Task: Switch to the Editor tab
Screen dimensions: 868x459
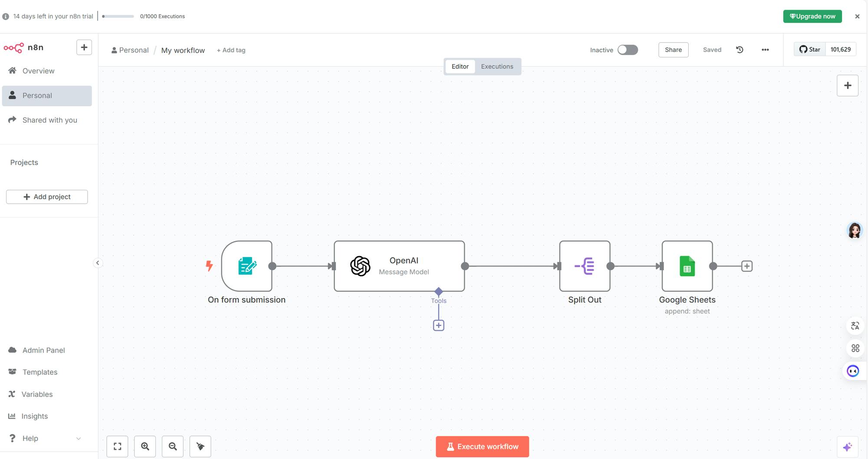Action: (460, 66)
